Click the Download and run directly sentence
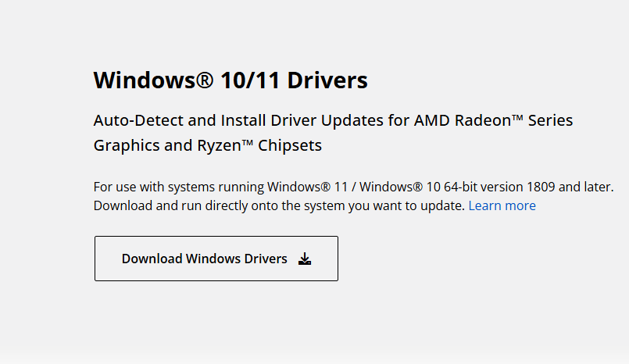Screen dimensions: 629x364 (x=279, y=205)
